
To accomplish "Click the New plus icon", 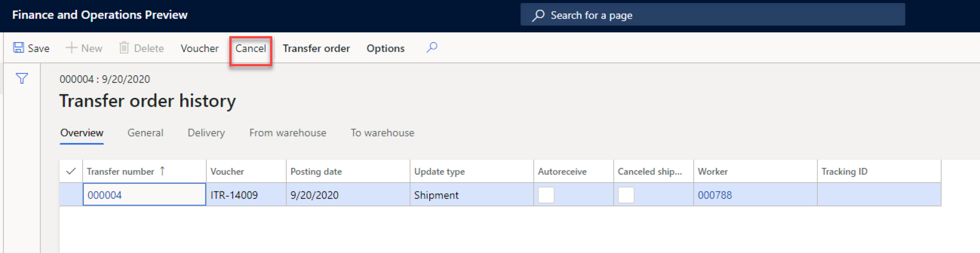I will pyautogui.click(x=72, y=47).
